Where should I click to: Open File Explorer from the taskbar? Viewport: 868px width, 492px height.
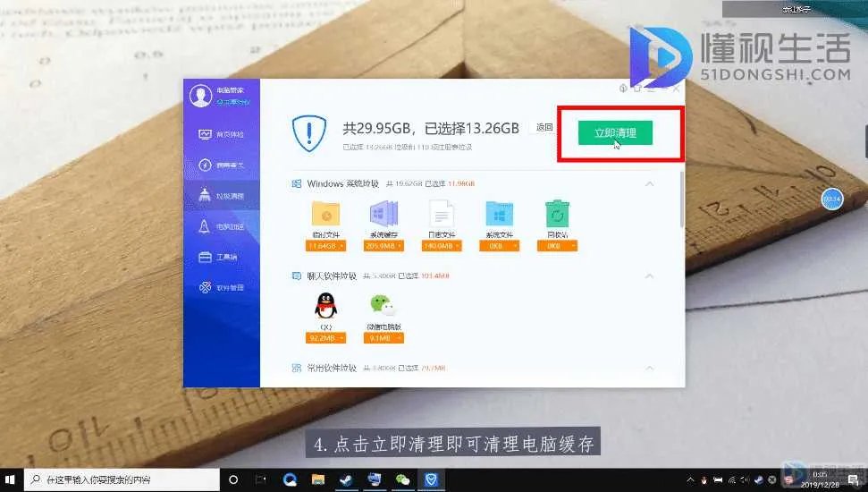pyautogui.click(x=317, y=479)
